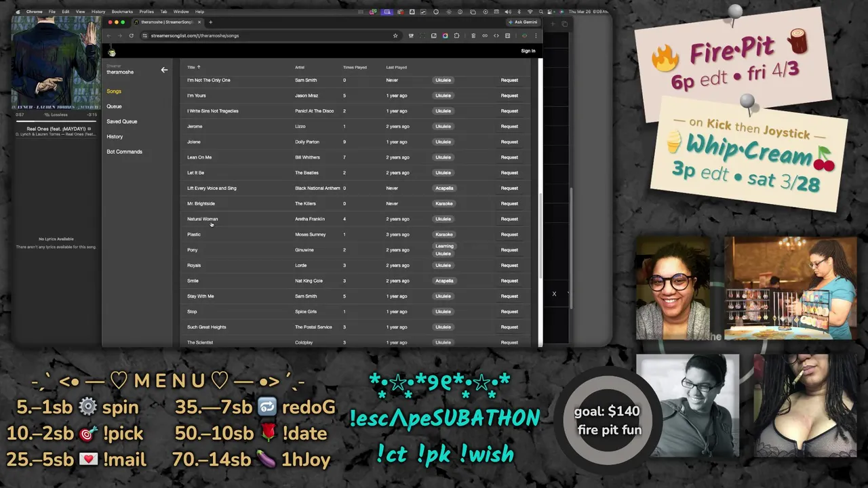Click the song title Let It Be

click(195, 173)
